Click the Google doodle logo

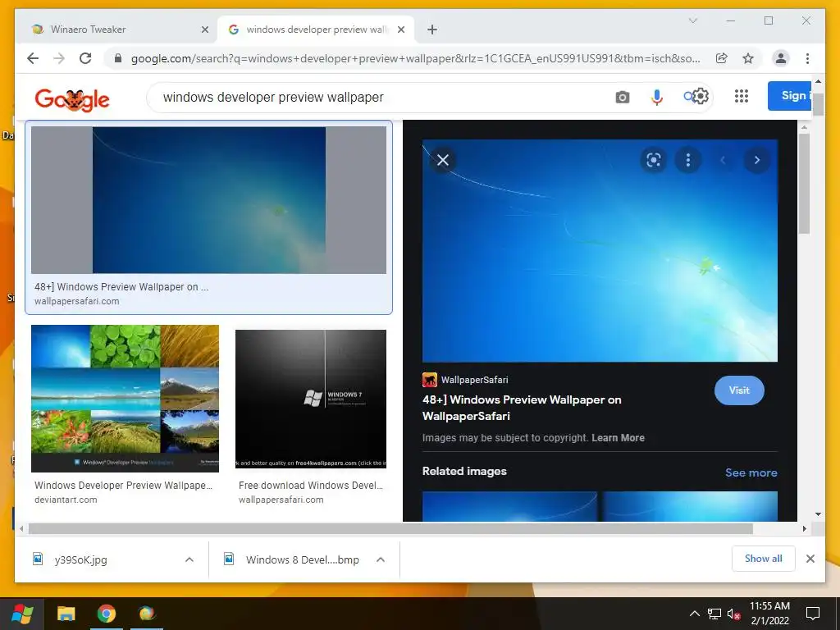(x=72, y=98)
